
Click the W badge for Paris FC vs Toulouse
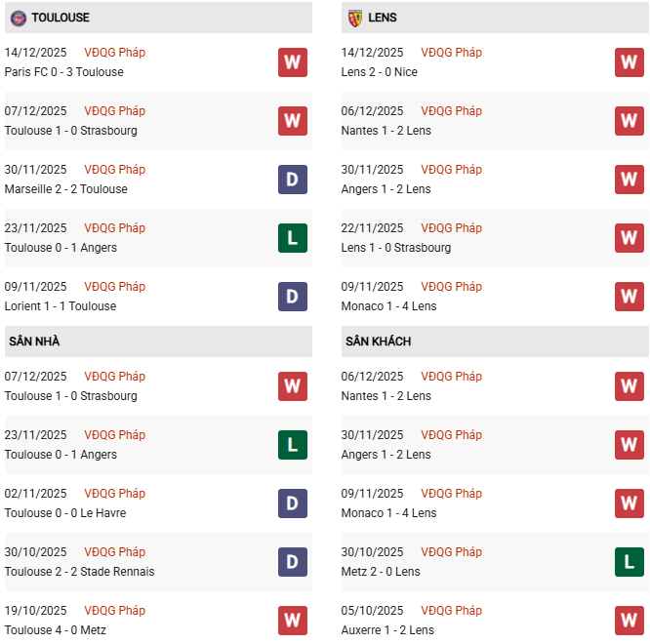pos(292,62)
